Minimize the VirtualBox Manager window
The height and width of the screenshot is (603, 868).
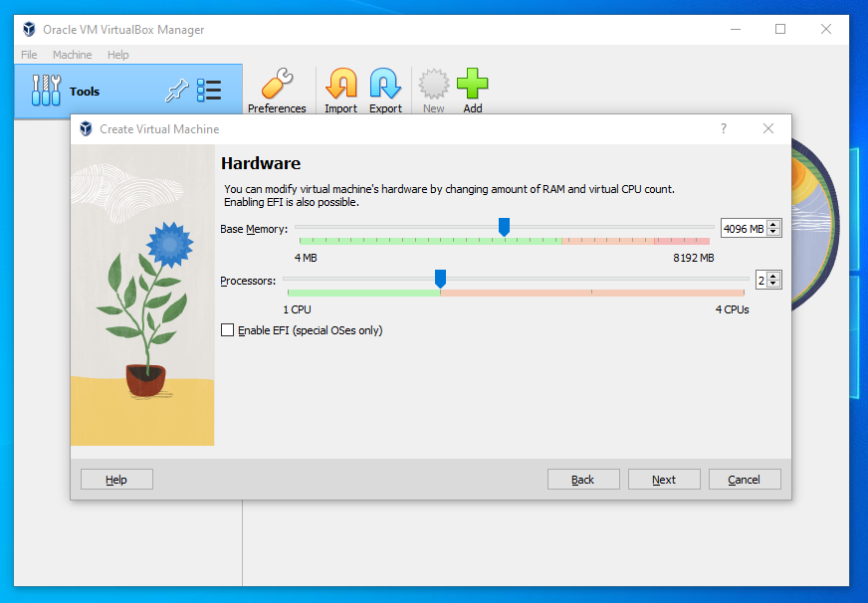(736, 29)
